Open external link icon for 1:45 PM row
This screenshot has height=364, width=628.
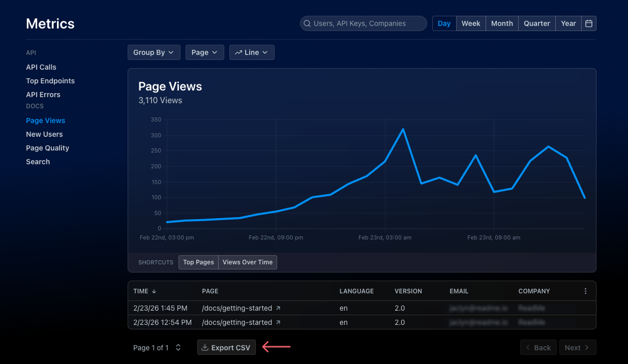pyautogui.click(x=278, y=308)
